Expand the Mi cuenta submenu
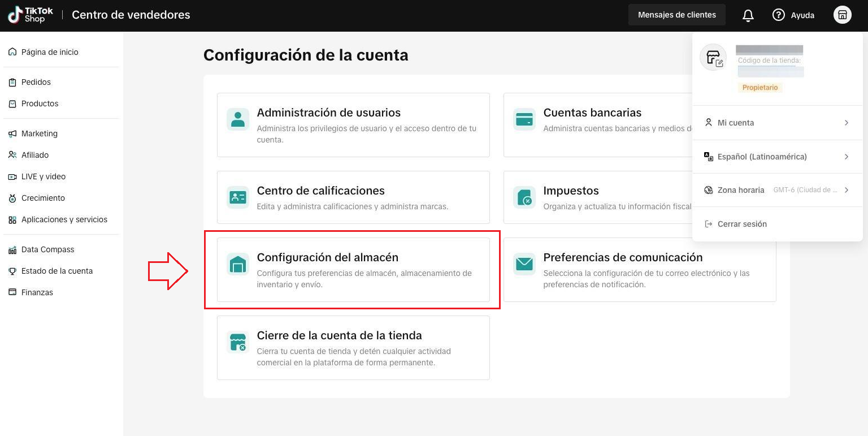 point(777,123)
